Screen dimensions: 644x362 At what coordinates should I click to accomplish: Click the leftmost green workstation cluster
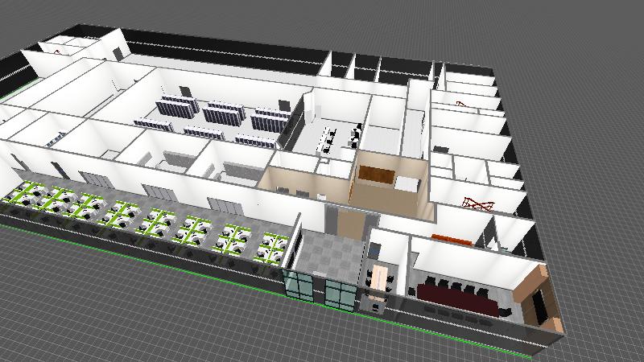coord(22,195)
